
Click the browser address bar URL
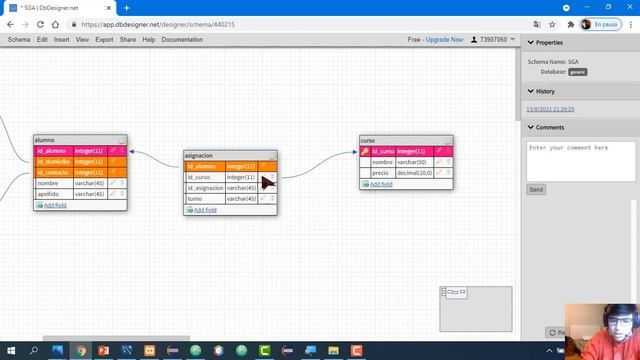[158, 24]
